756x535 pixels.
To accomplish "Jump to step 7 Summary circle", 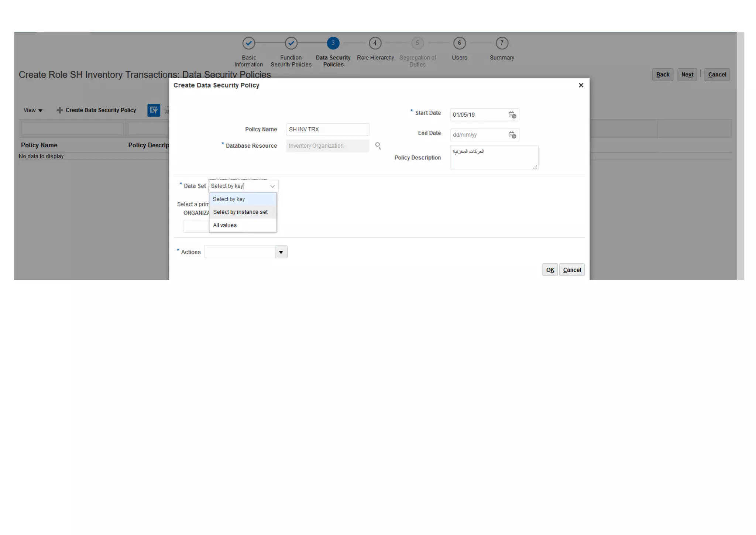I will tap(501, 43).
